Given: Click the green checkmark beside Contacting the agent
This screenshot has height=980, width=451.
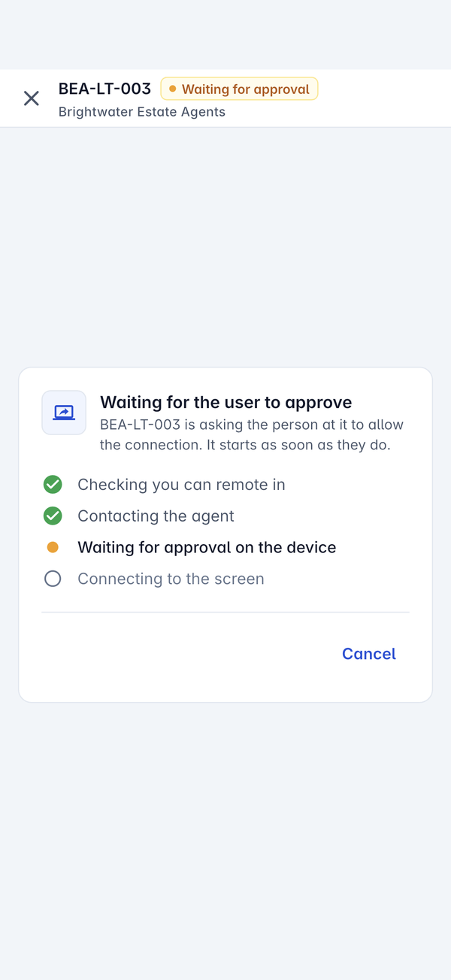Looking at the screenshot, I should (x=53, y=516).
